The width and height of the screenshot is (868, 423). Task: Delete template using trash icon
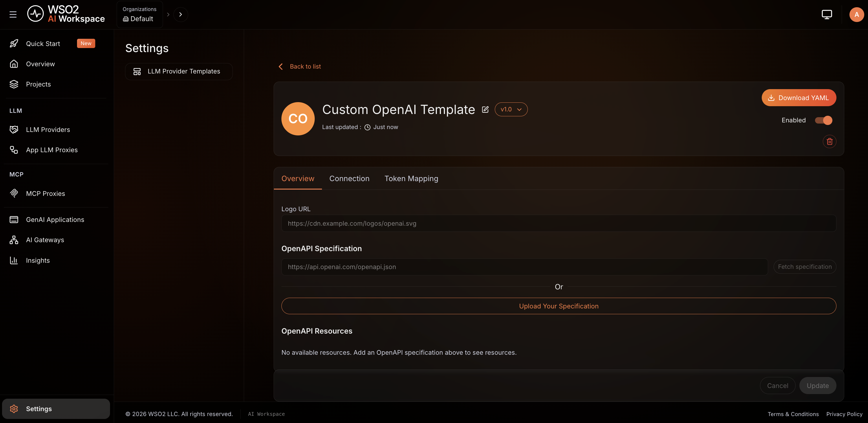click(829, 141)
